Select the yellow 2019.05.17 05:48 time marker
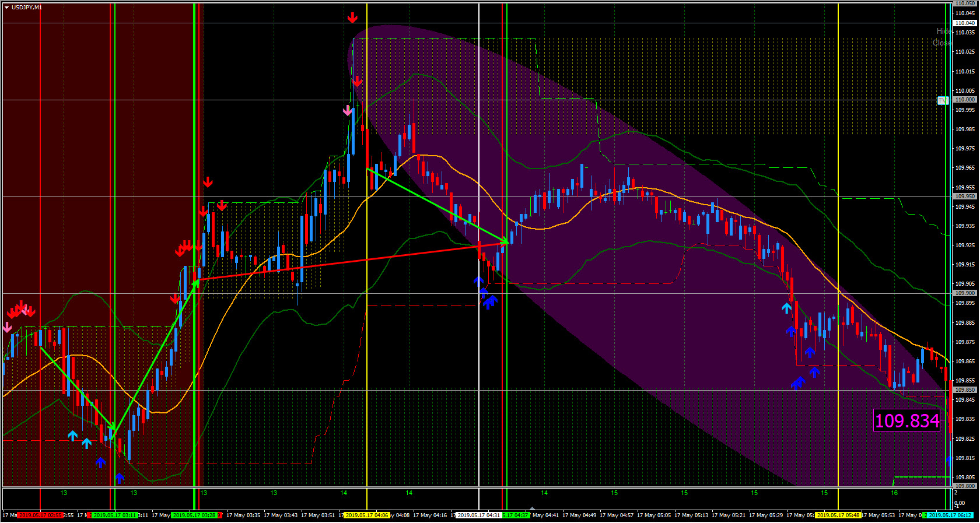This screenshot has height=523, width=980. pos(838,515)
